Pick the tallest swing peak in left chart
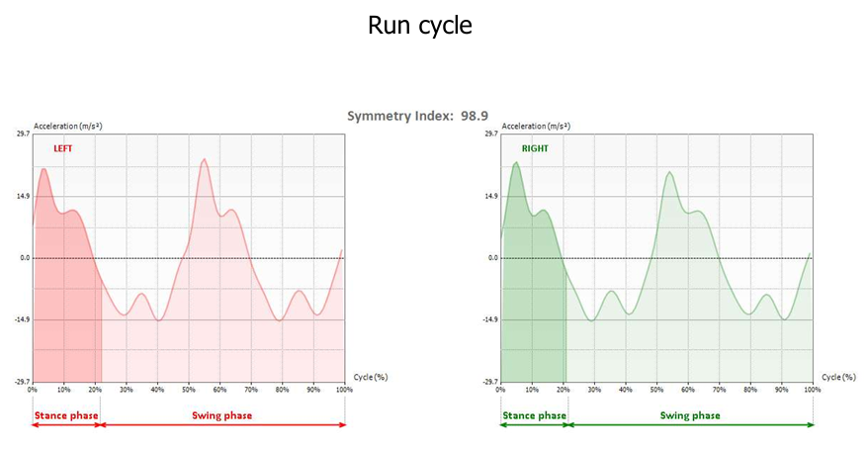Screen dimensions: 868x449 (204, 160)
